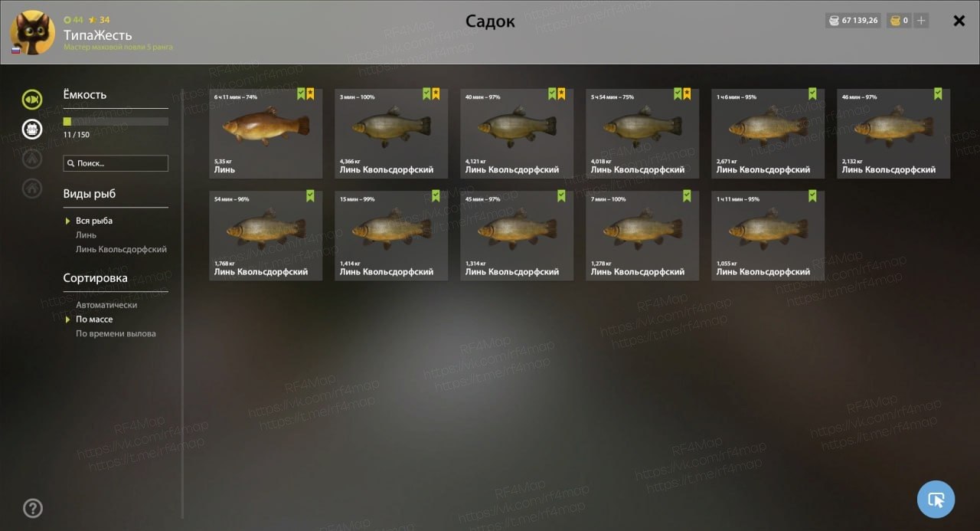Open the house sidebar icon
Screen dimensions: 980x531
[x=32, y=187]
